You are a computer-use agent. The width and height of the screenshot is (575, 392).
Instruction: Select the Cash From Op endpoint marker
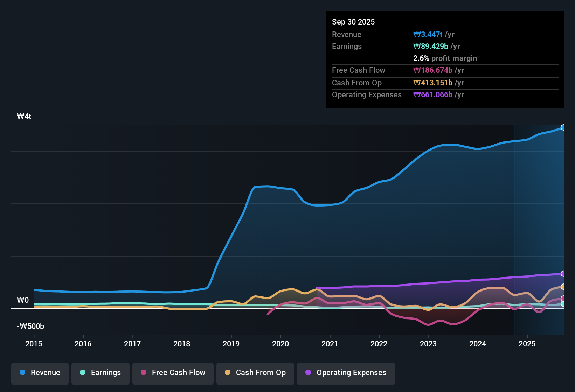[x=563, y=286]
